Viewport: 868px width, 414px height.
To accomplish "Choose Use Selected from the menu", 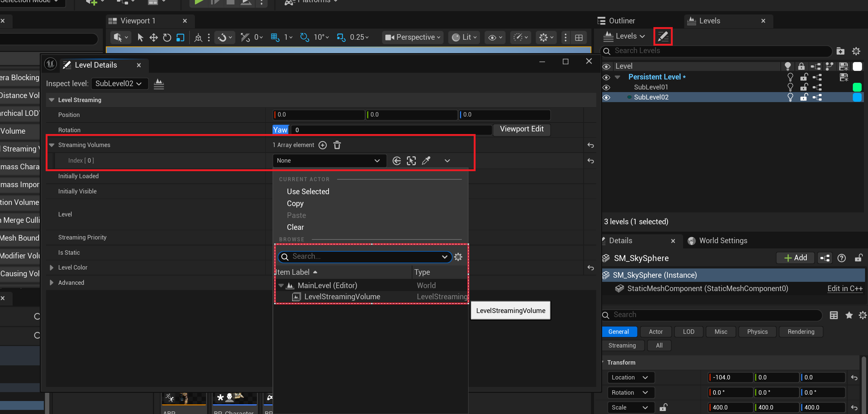I will [308, 192].
